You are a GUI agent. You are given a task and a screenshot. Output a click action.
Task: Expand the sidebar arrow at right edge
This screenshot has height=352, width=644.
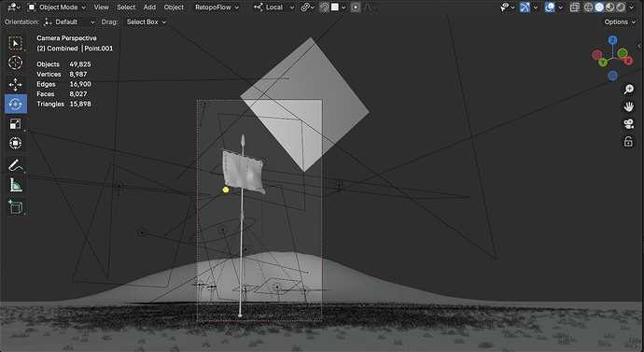click(639, 46)
